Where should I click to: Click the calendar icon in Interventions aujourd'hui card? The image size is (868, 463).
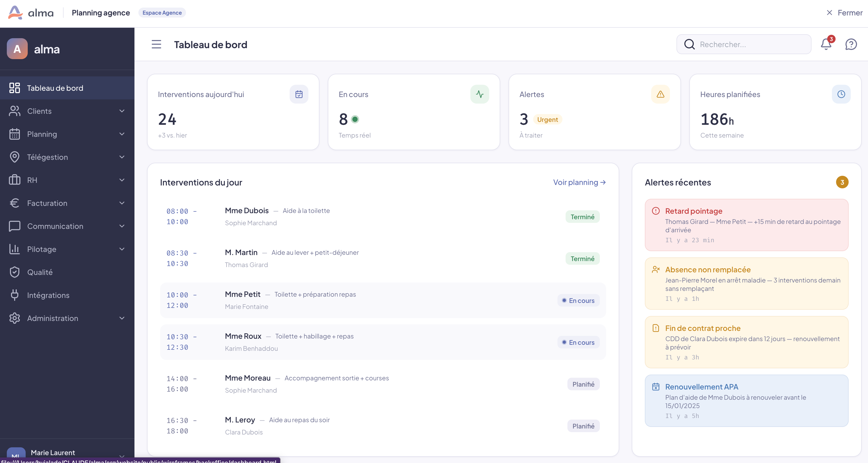pyautogui.click(x=299, y=94)
